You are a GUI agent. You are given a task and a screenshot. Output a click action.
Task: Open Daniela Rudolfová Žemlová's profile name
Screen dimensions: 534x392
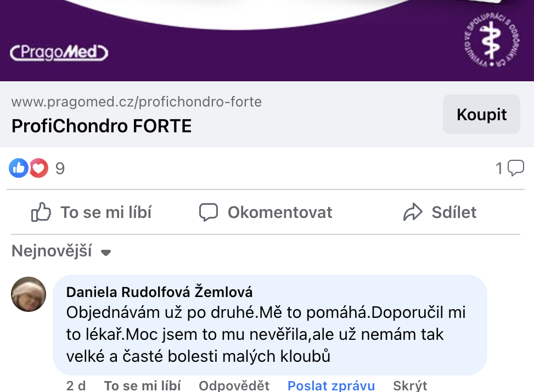159,292
